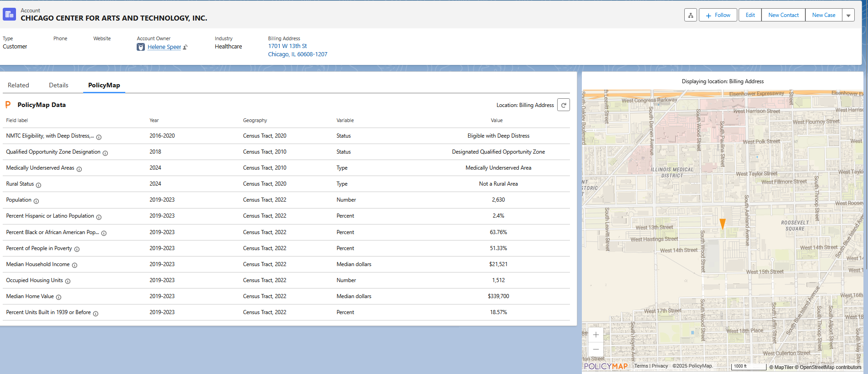868x374 pixels.
Task: Open Helene Speer owner profile link
Action: pyautogui.click(x=164, y=47)
